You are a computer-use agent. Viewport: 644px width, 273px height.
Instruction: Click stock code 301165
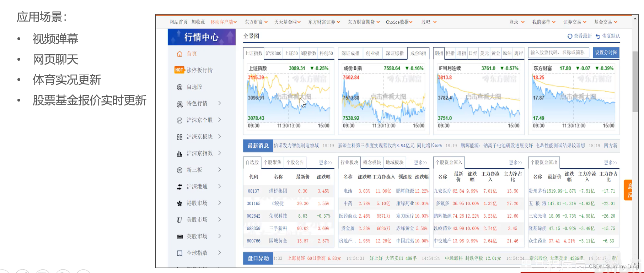[253, 203]
